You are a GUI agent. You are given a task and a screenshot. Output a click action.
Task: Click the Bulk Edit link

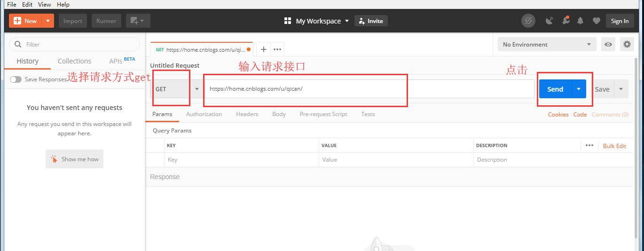click(614, 146)
